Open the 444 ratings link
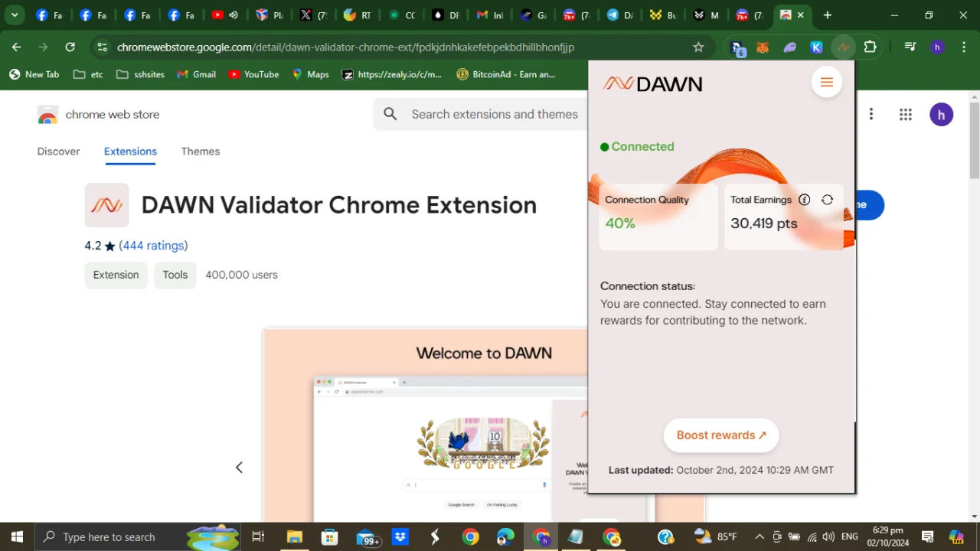The image size is (980, 551). coord(153,246)
